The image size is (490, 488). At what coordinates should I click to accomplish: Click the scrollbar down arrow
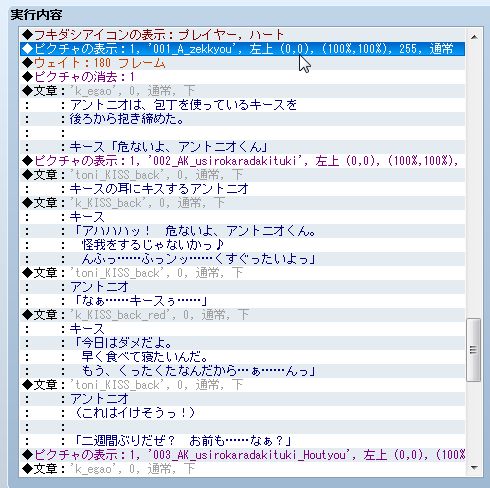tap(474, 468)
